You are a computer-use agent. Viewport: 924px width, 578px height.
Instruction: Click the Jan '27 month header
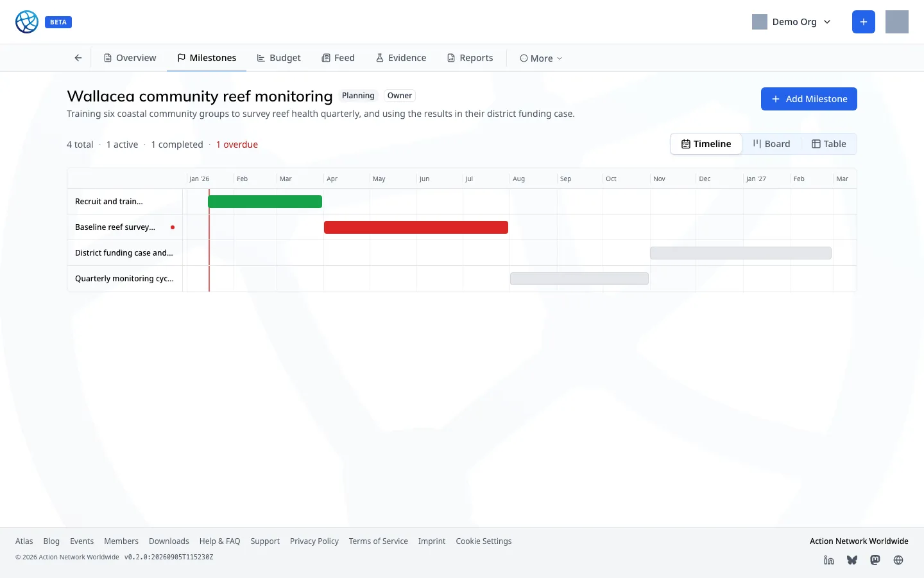click(756, 179)
